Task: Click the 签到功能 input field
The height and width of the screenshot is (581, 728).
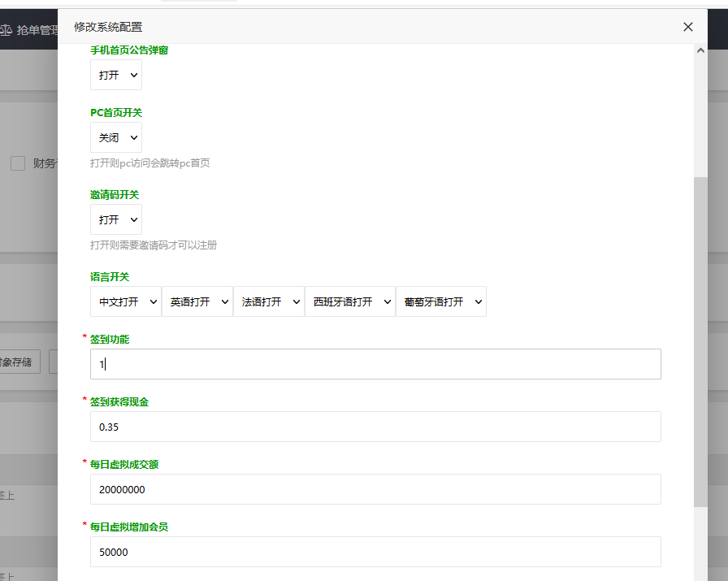Action: tap(374, 364)
